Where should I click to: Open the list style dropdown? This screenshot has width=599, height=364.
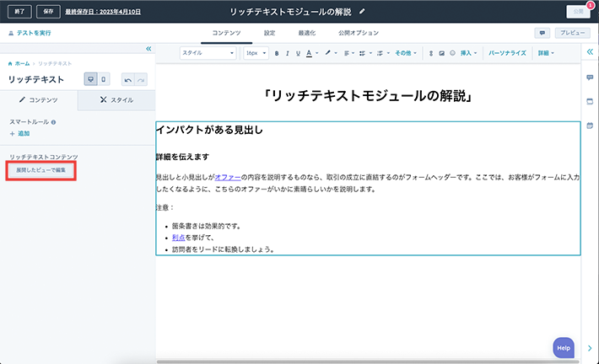click(x=365, y=53)
